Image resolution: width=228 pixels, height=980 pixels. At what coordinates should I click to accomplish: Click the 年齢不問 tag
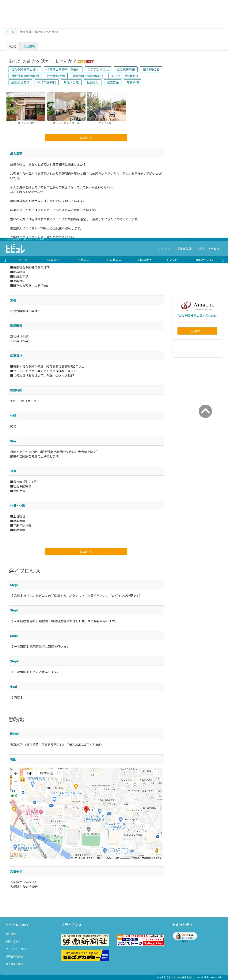tap(133, 82)
